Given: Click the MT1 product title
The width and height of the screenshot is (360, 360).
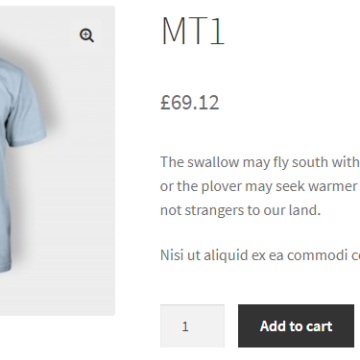Looking at the screenshot, I should click(x=193, y=31).
